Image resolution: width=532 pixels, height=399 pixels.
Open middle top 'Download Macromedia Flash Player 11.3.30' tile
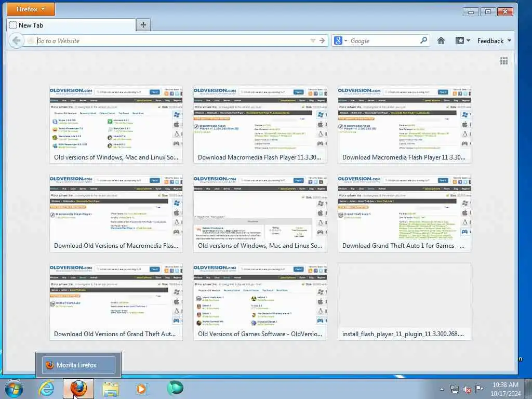coord(260,125)
